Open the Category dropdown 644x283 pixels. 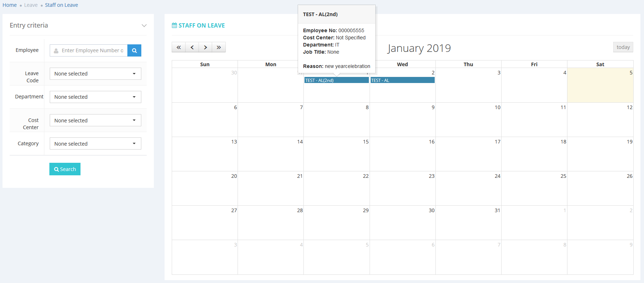click(x=95, y=144)
